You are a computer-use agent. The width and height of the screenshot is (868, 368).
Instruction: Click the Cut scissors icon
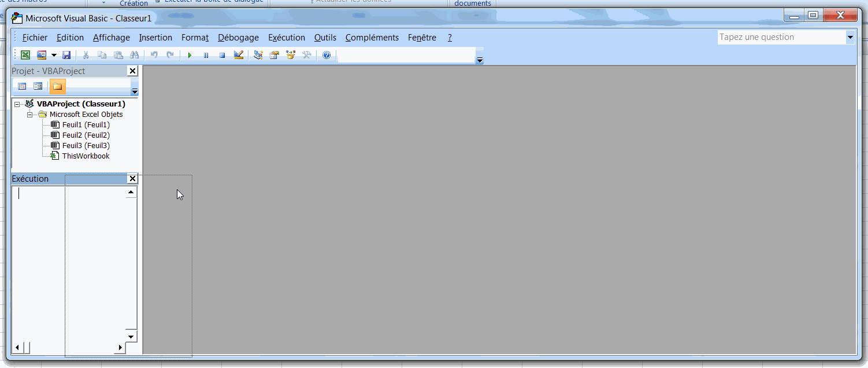click(x=86, y=56)
